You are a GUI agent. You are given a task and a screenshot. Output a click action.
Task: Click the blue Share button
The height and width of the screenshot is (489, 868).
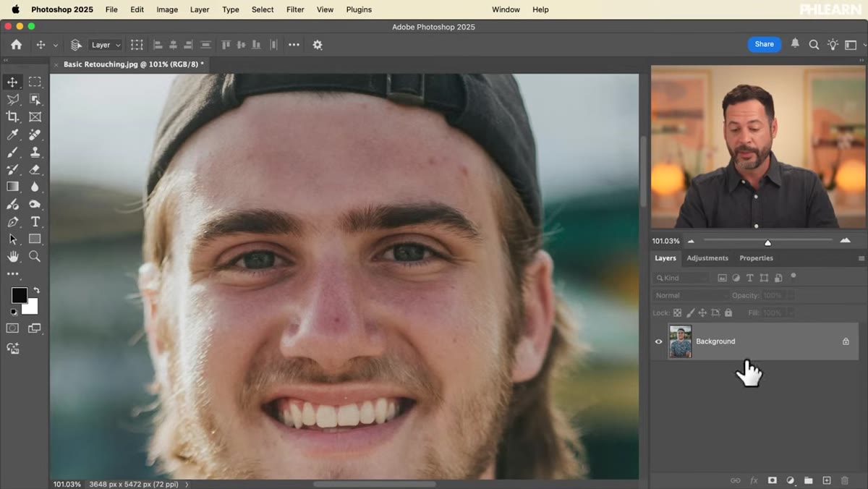(x=764, y=44)
